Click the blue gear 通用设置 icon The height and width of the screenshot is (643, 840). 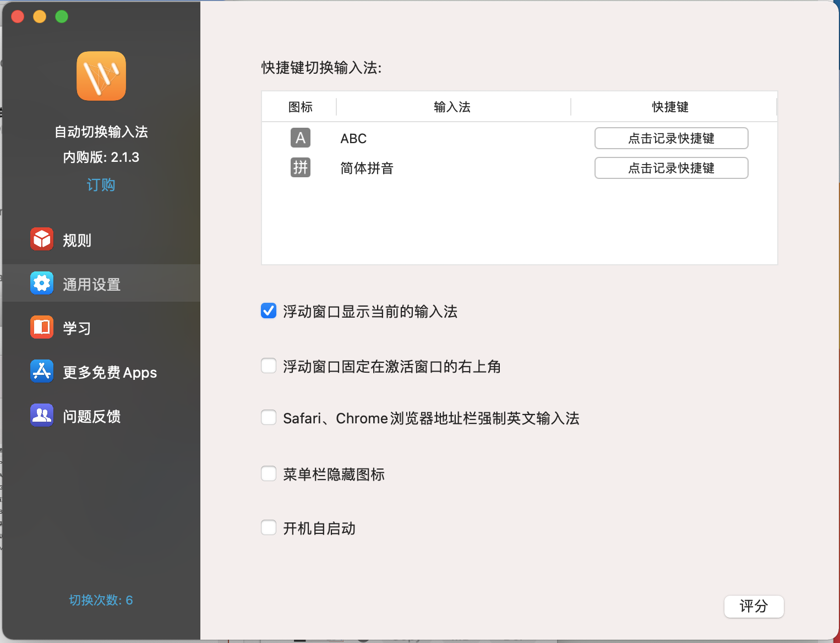(x=42, y=283)
